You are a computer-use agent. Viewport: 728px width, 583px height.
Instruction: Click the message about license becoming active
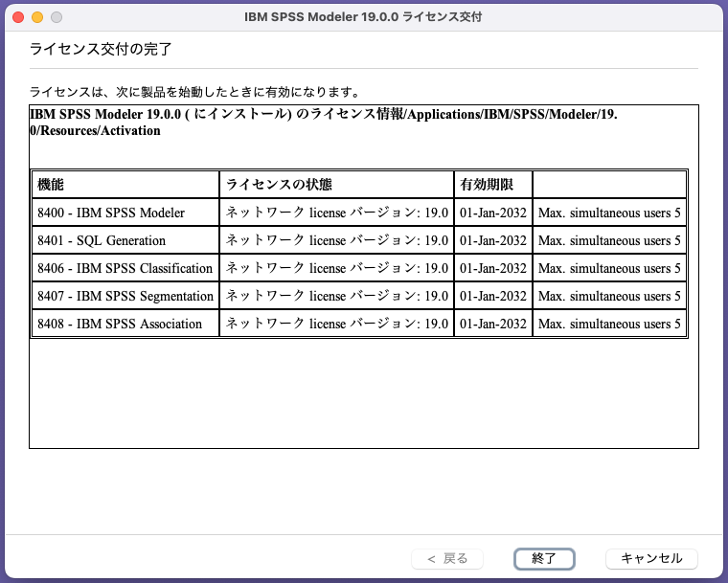195,92
